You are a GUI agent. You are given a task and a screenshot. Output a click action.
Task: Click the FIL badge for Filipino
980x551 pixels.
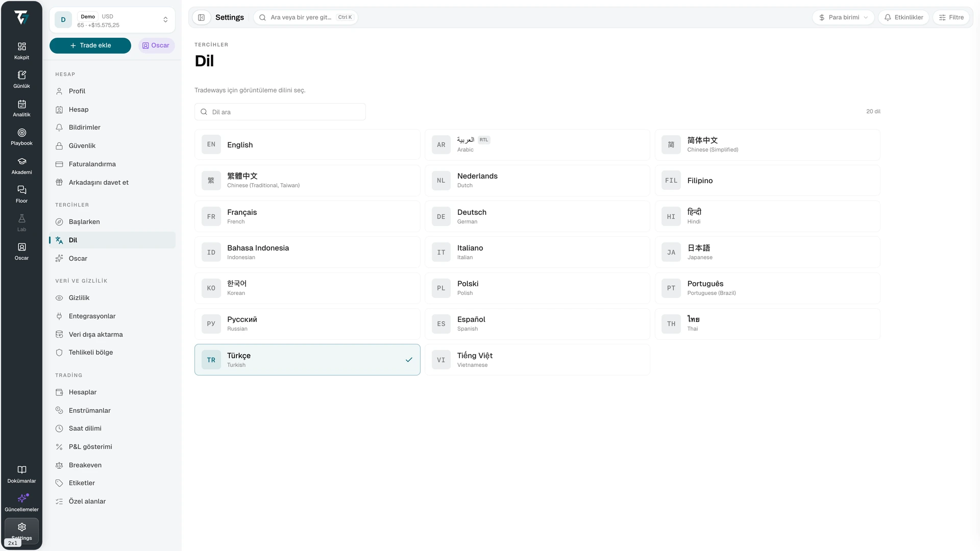tap(671, 181)
